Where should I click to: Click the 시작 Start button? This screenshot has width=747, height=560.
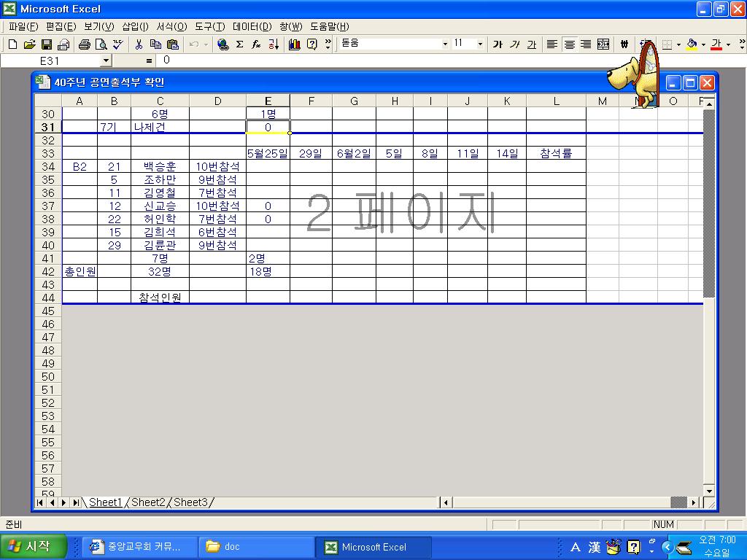pos(34,547)
